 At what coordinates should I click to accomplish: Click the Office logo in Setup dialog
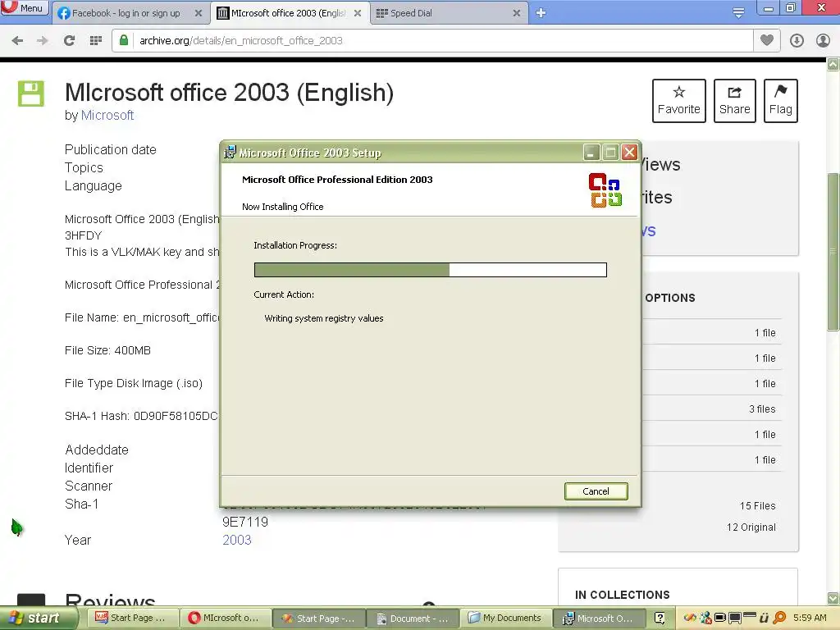point(605,190)
